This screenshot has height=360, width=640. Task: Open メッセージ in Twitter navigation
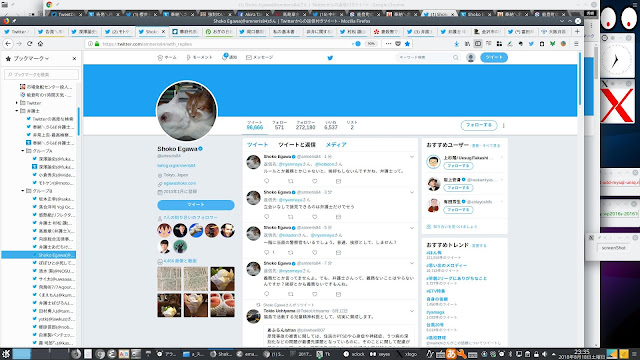260,58
